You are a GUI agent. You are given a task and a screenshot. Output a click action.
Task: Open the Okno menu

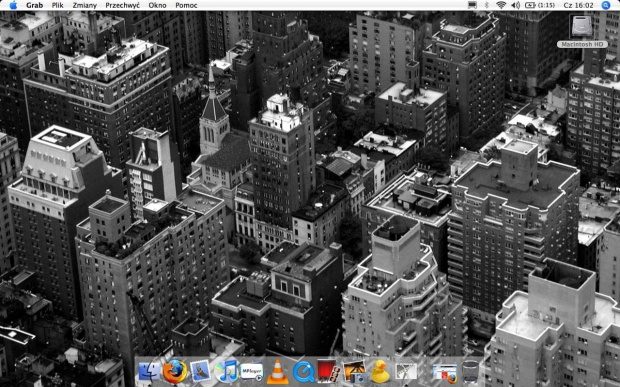(157, 5)
